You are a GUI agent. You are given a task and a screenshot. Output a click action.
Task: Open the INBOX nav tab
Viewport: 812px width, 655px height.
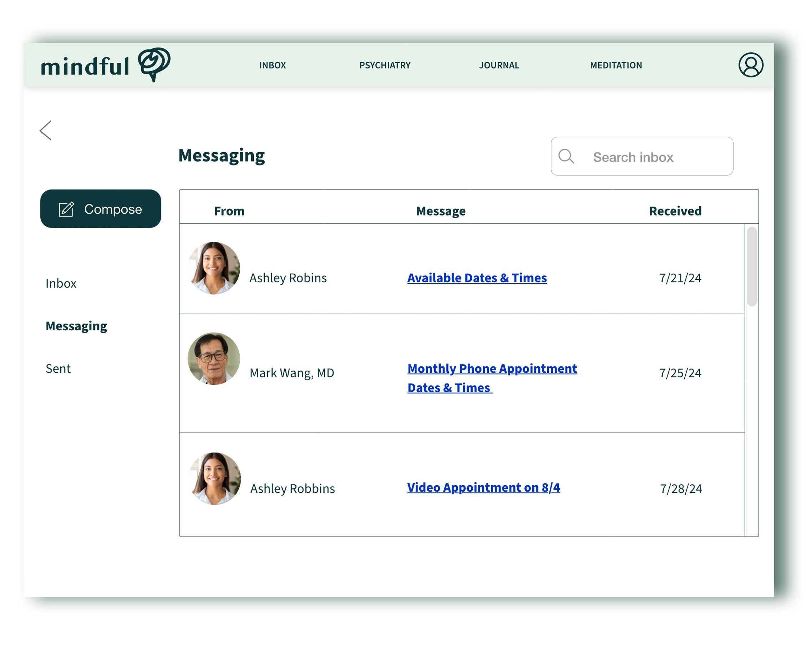tap(273, 65)
